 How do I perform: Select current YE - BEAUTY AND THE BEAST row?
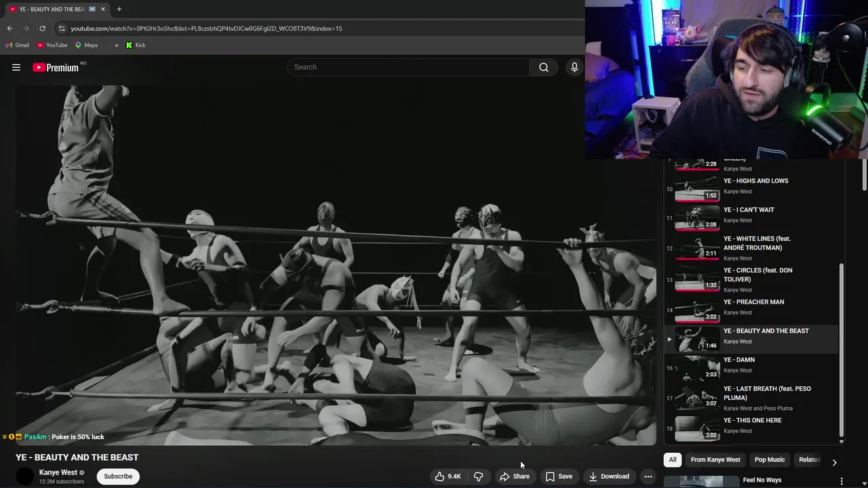point(751,338)
